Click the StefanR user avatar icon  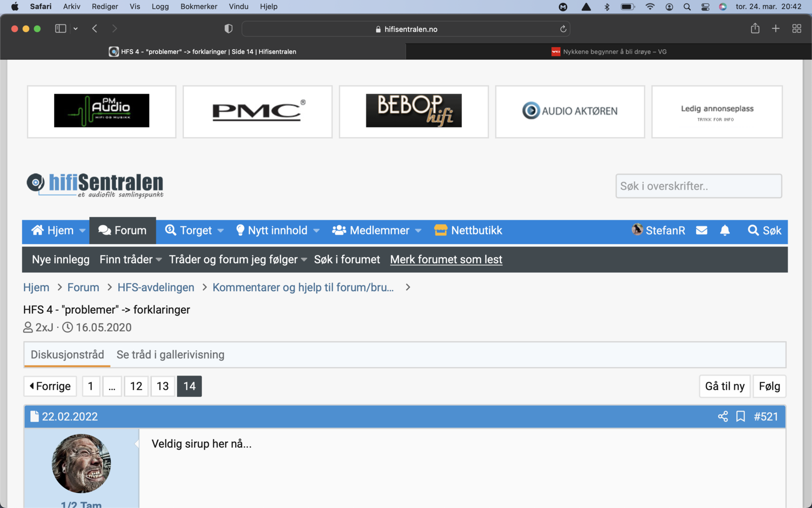pos(637,230)
